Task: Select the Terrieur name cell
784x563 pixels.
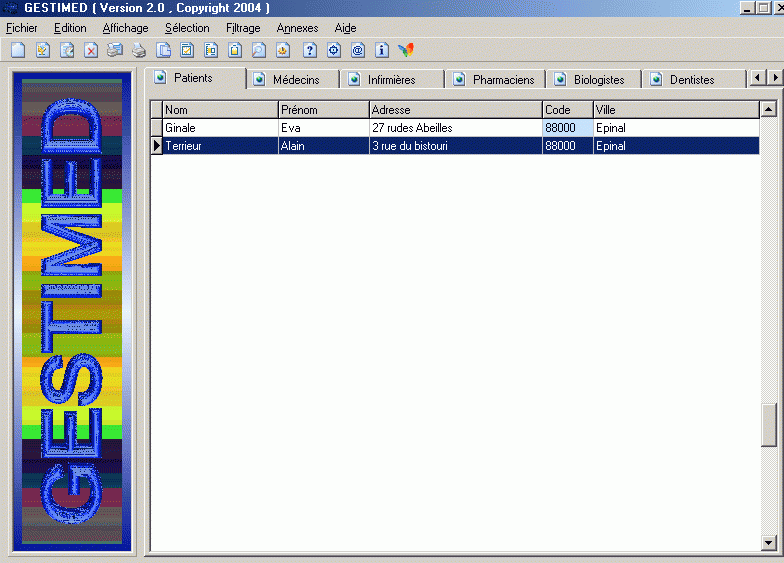Action: point(220,146)
